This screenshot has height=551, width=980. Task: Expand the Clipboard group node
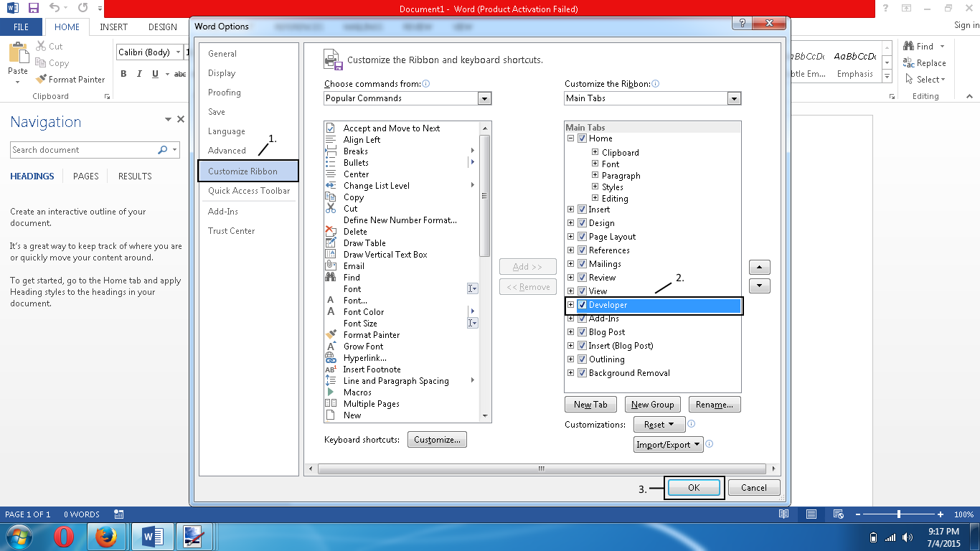[x=595, y=153]
